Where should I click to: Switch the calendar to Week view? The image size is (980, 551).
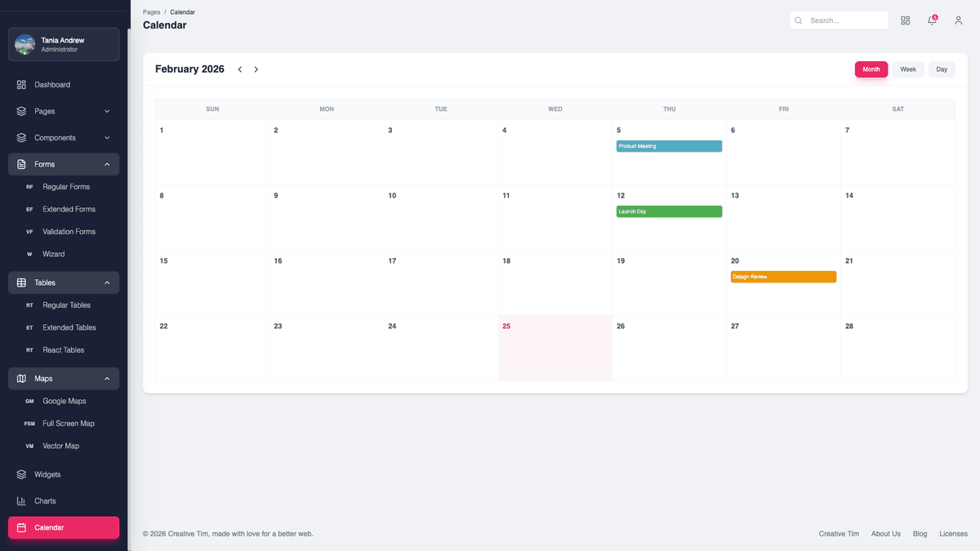click(907, 69)
